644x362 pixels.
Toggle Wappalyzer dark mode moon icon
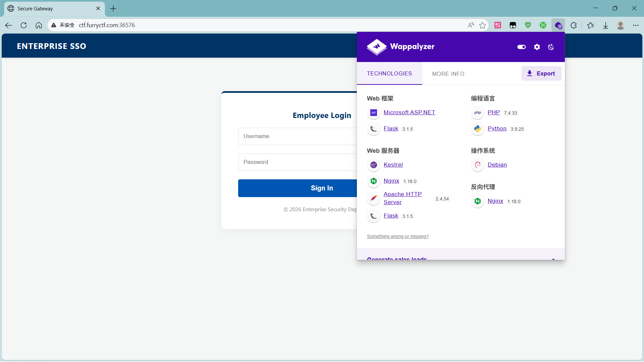click(x=551, y=47)
